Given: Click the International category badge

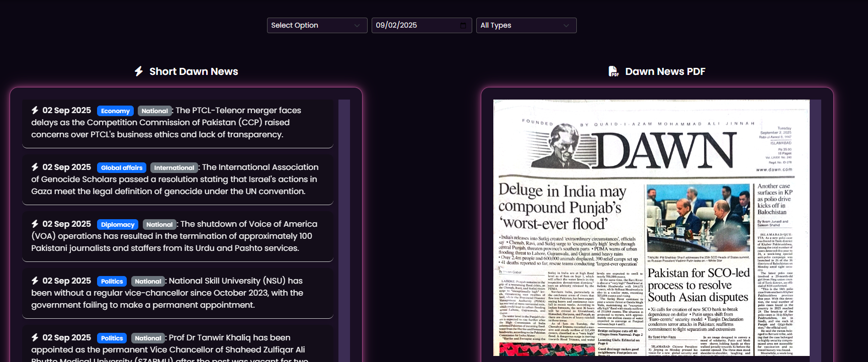Looking at the screenshot, I should (x=174, y=168).
